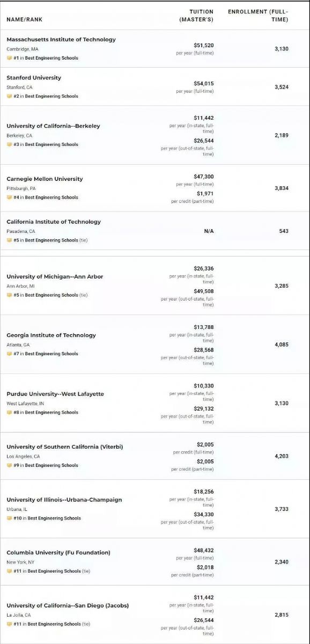Click the rank badge icon beside MIT's #1 ranking
The width and height of the screenshot is (310, 644).
(x=9, y=58)
